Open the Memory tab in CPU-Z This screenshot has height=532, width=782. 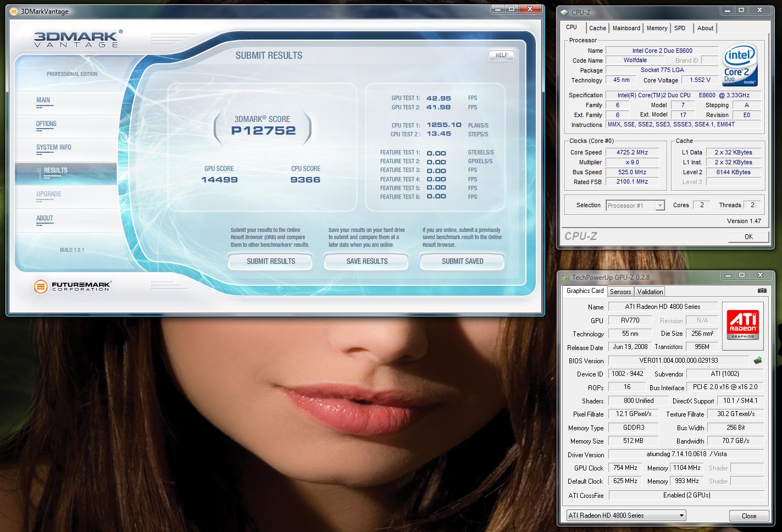click(x=657, y=28)
